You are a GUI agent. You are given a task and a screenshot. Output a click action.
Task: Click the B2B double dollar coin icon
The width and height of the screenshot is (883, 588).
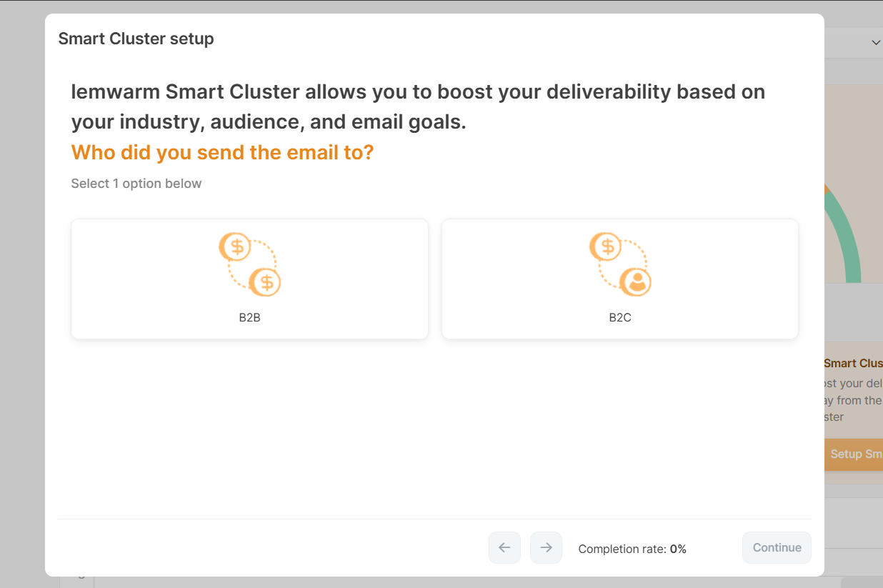(249, 264)
